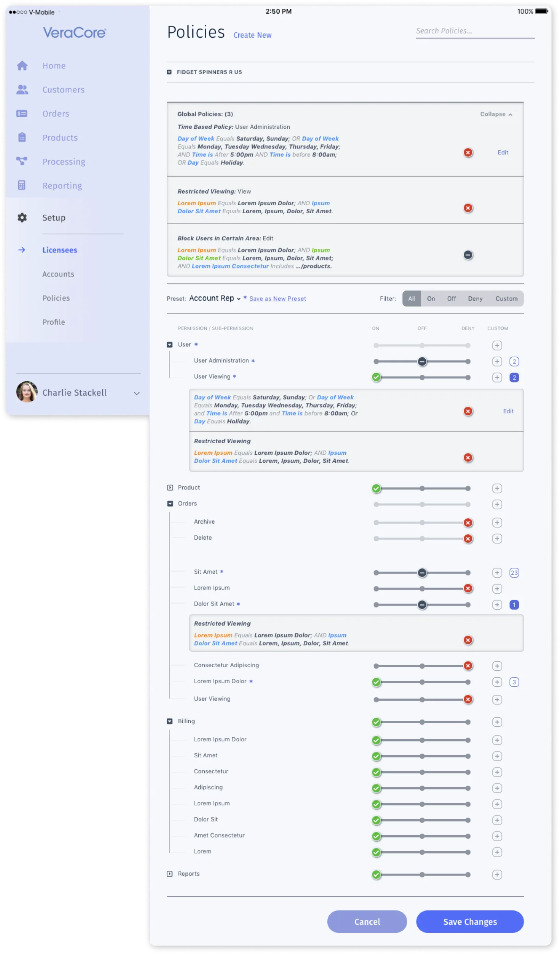Screen dimensions: 560x954
Task: Focus the Search Policies field
Action: point(475,31)
